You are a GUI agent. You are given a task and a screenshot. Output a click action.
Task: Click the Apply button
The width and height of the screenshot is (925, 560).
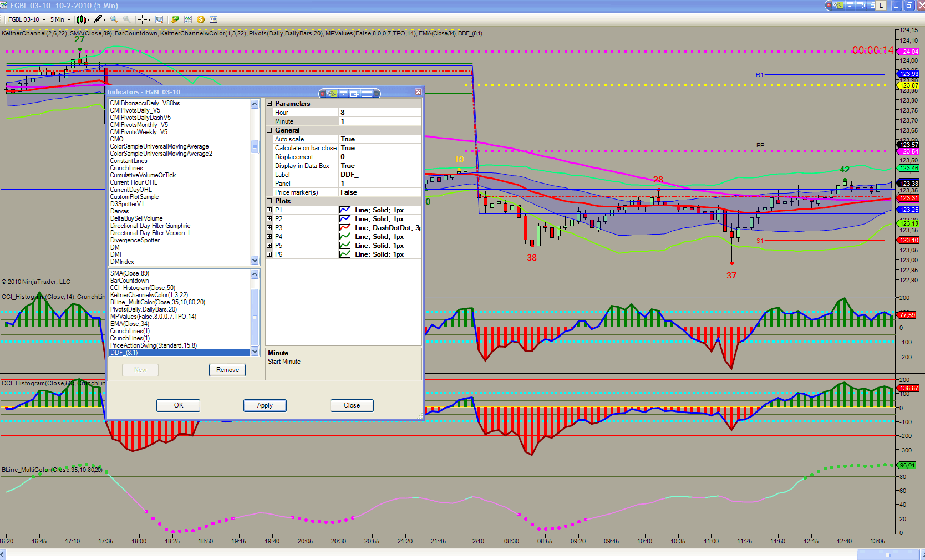(x=265, y=405)
